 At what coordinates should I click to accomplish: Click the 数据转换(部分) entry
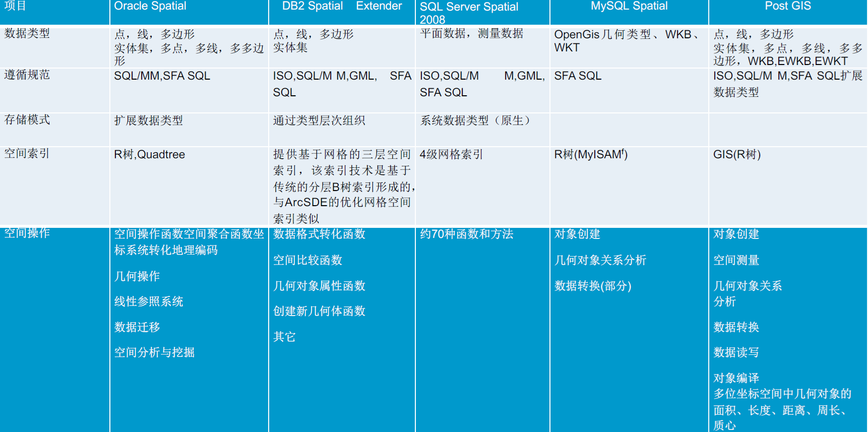pos(593,286)
